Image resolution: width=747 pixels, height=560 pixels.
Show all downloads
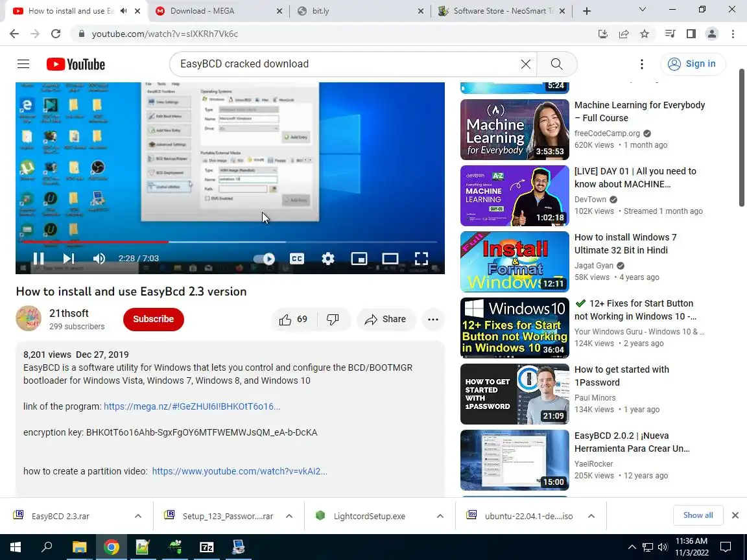pyautogui.click(x=698, y=515)
